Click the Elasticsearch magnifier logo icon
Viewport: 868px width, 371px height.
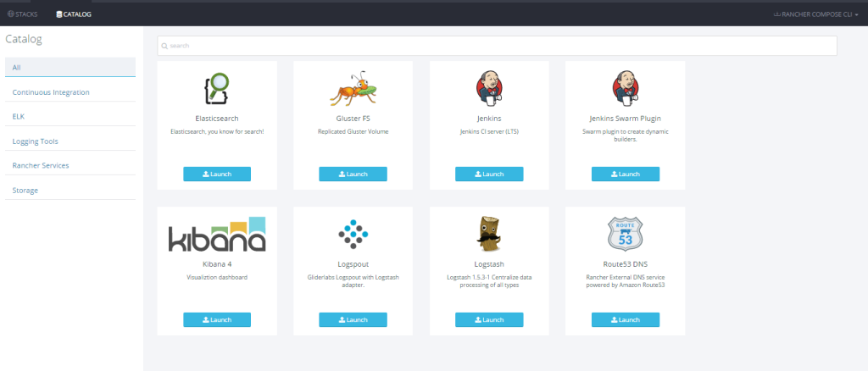coord(217,87)
